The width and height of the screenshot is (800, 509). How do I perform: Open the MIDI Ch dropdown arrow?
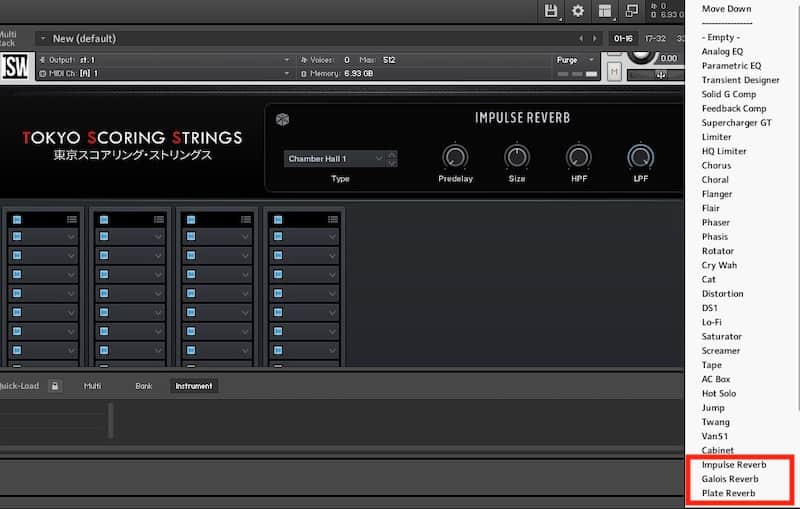pos(286,73)
